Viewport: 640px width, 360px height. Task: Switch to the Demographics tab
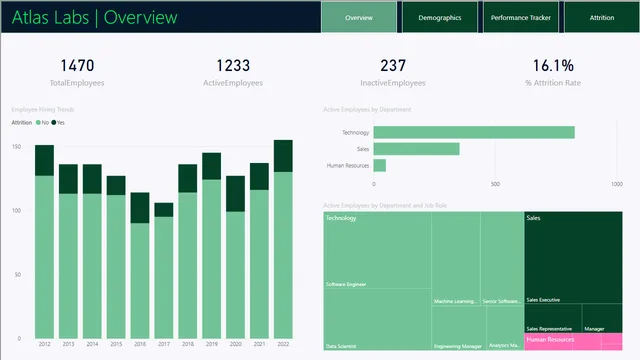pyautogui.click(x=440, y=17)
